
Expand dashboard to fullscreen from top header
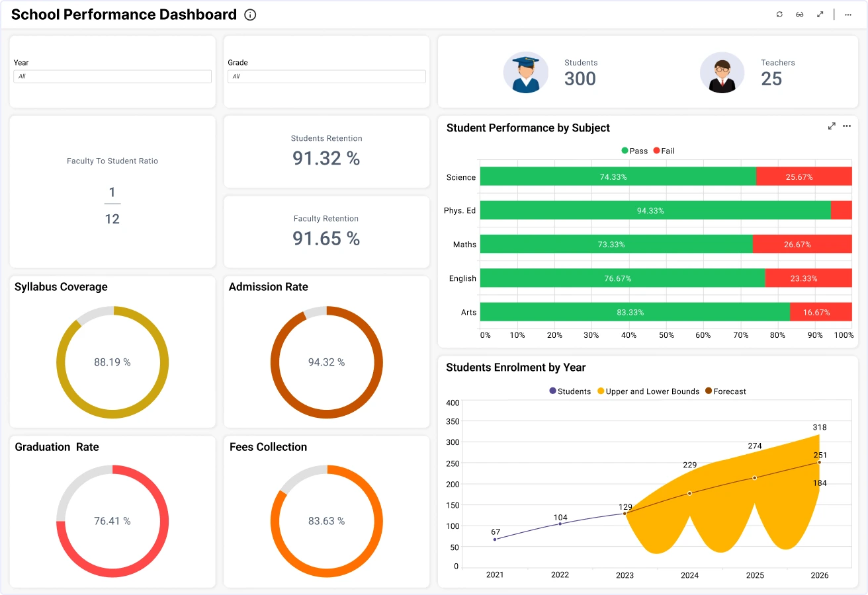click(x=820, y=15)
